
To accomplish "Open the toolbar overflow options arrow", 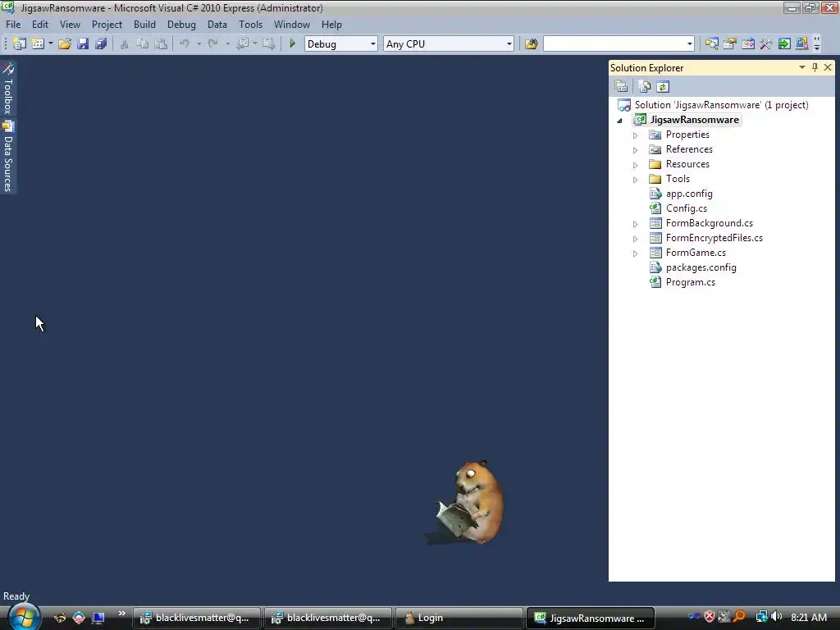I will coord(817,44).
